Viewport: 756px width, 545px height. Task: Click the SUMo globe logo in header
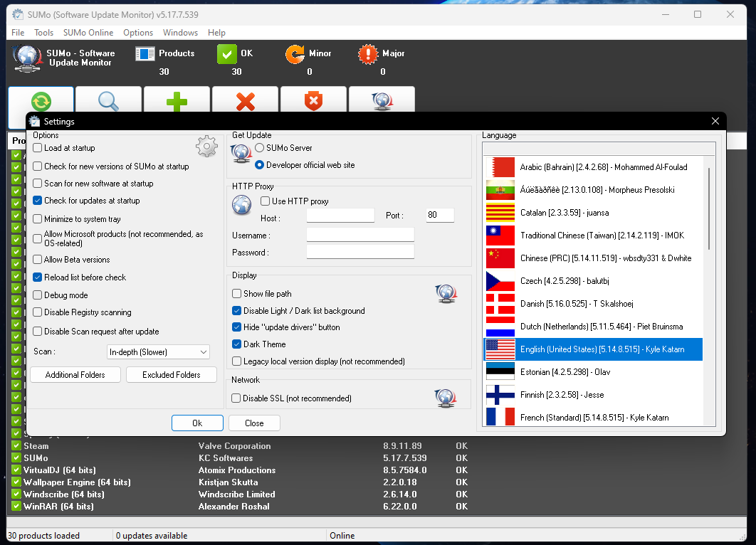(27, 58)
